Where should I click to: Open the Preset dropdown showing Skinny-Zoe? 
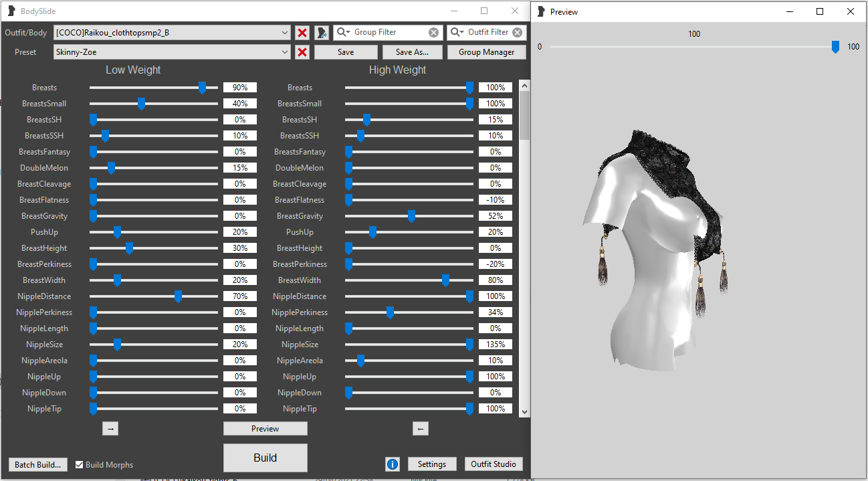click(x=285, y=52)
